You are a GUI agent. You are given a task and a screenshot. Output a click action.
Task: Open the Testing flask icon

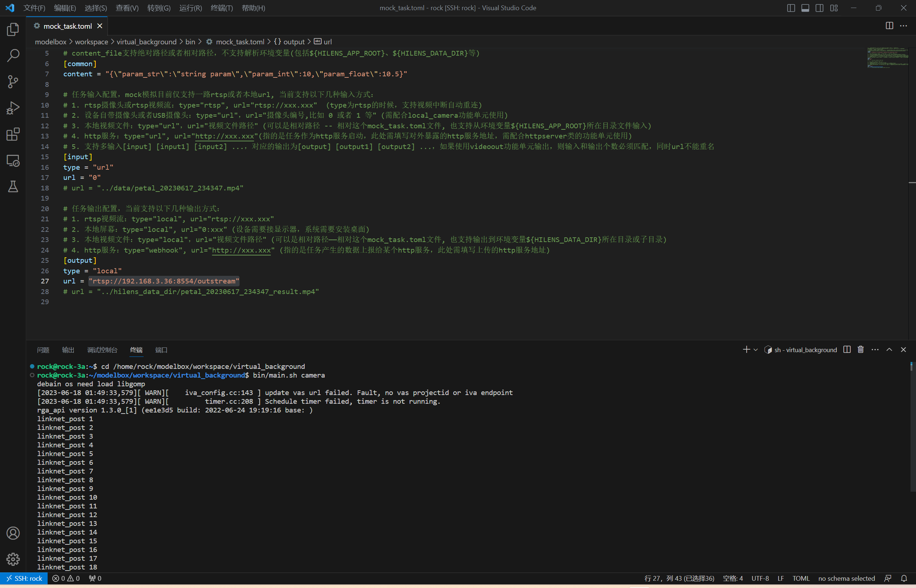tap(13, 187)
